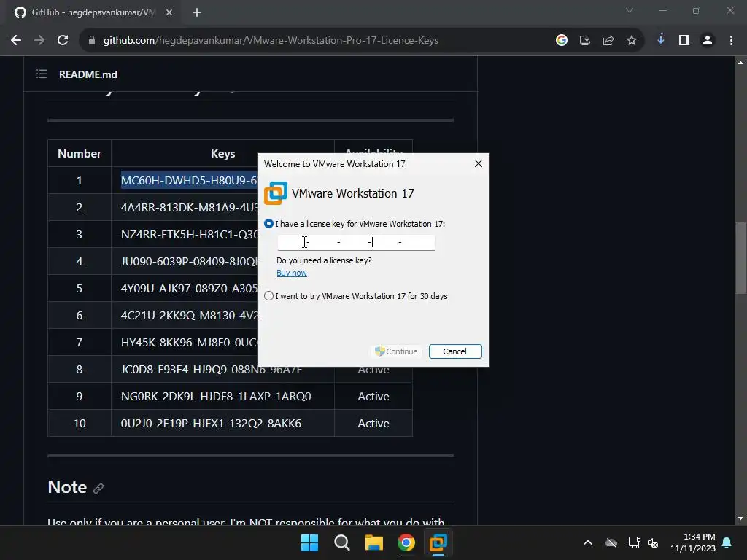
Task: Open the tab search dropdown arrow
Action: (x=630, y=10)
